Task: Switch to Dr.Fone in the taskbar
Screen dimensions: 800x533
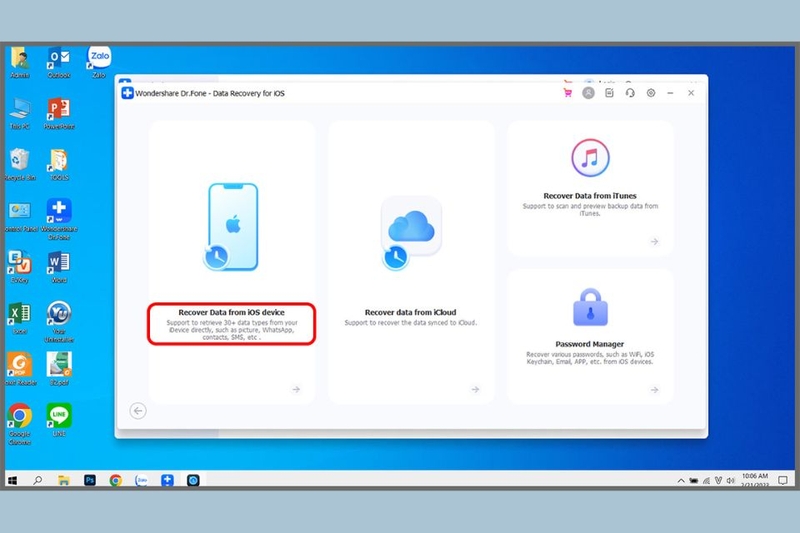Action: click(x=167, y=480)
